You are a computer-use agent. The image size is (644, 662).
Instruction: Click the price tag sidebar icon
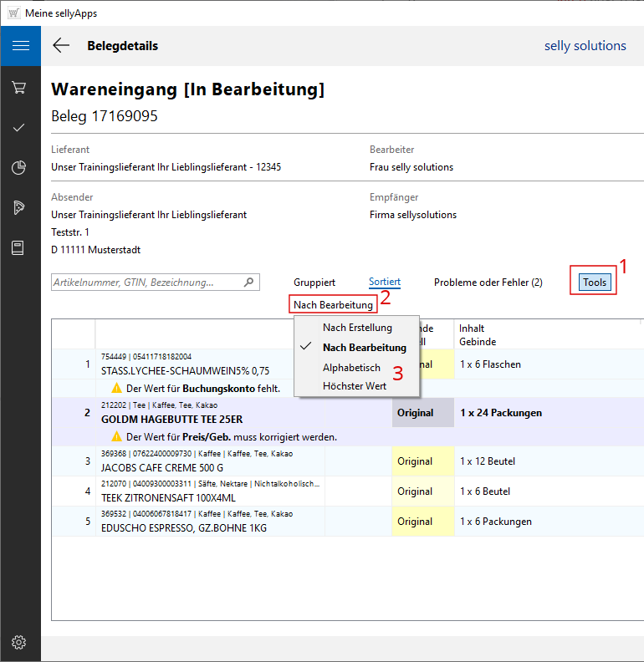coord(19,208)
